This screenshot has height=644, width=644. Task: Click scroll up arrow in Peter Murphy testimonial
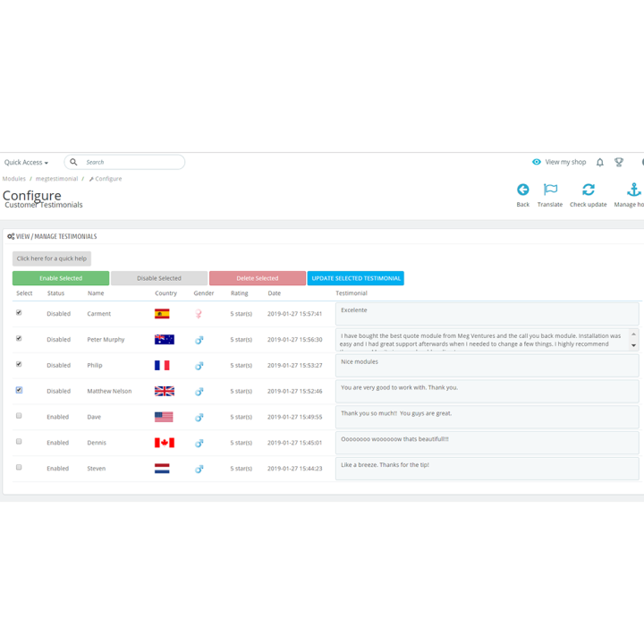634,334
